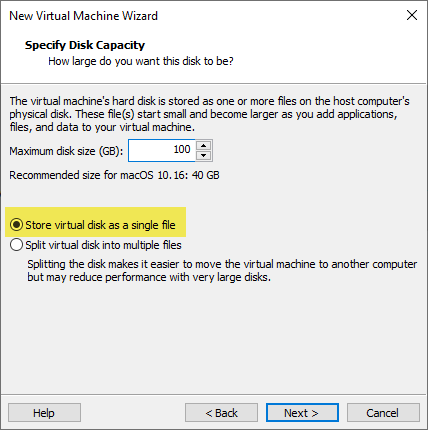Choose Split virtual disk into multiple files radio
This screenshot has height=430, width=428.
pyautogui.click(x=16, y=245)
